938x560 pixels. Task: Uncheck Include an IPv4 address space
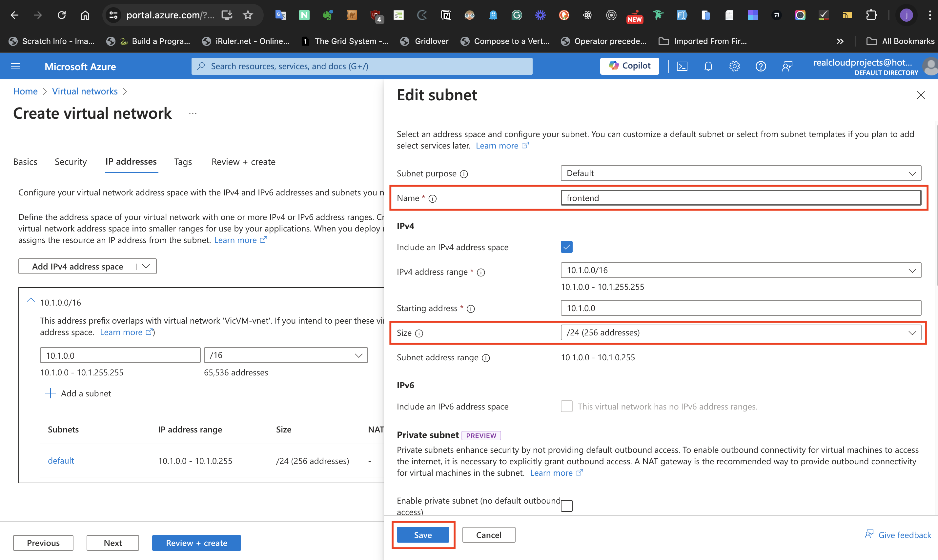tap(567, 247)
